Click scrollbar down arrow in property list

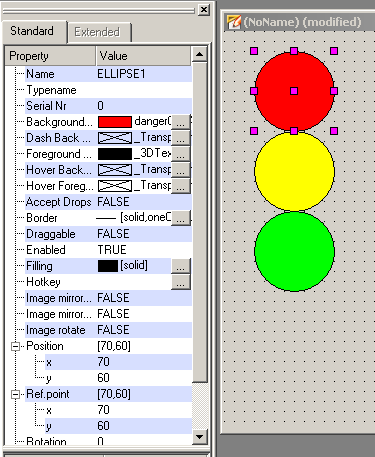pos(199,436)
